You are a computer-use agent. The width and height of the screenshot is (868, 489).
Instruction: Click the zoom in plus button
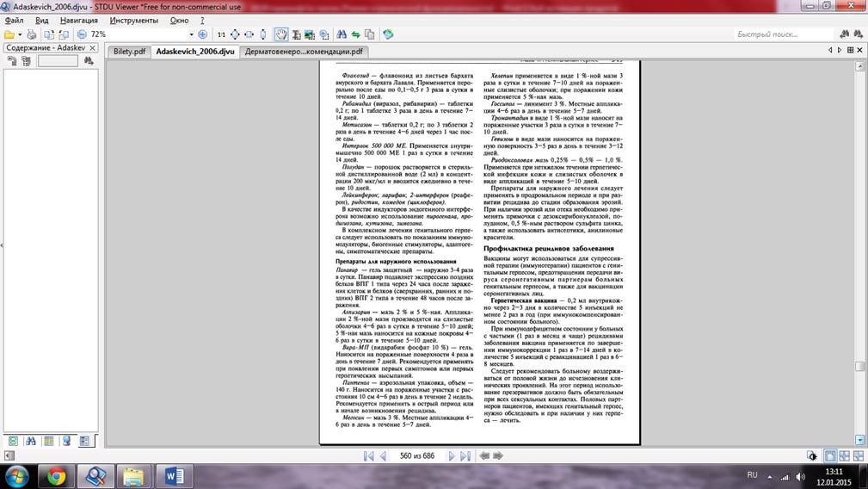[x=203, y=34]
